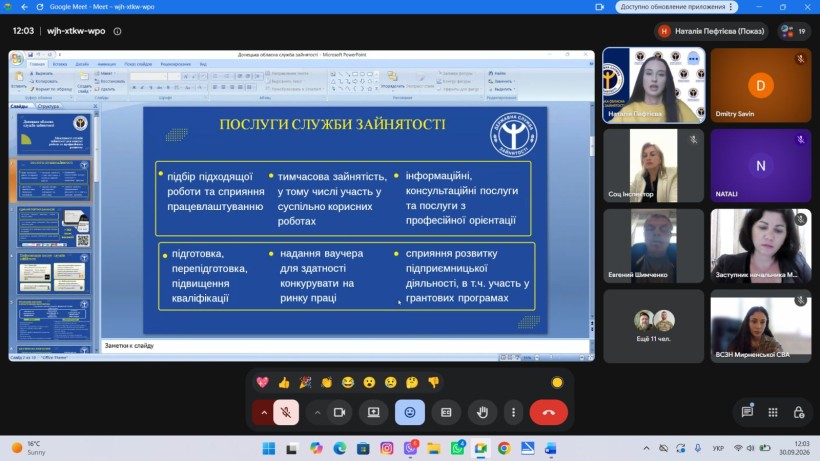Show the other 11 participants tile
The width and height of the screenshot is (820, 461).
tap(654, 326)
